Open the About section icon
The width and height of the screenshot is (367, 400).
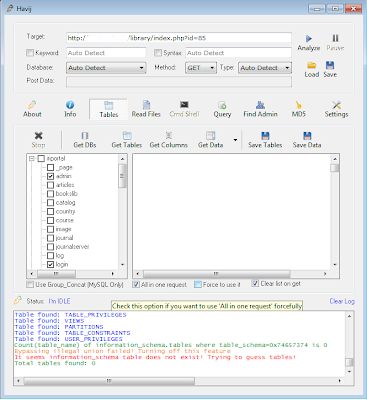pyautogui.click(x=32, y=105)
